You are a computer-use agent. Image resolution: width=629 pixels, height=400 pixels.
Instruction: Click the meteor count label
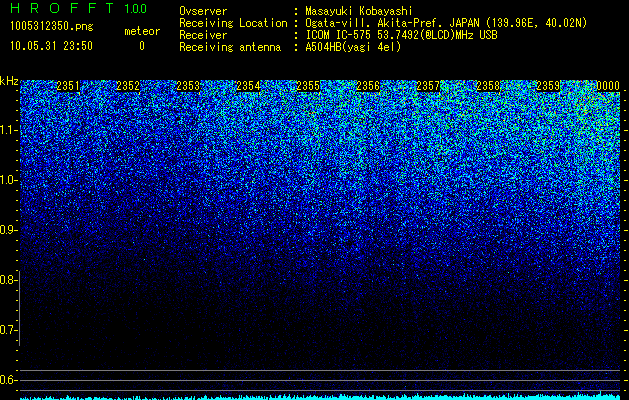pyautogui.click(x=142, y=31)
